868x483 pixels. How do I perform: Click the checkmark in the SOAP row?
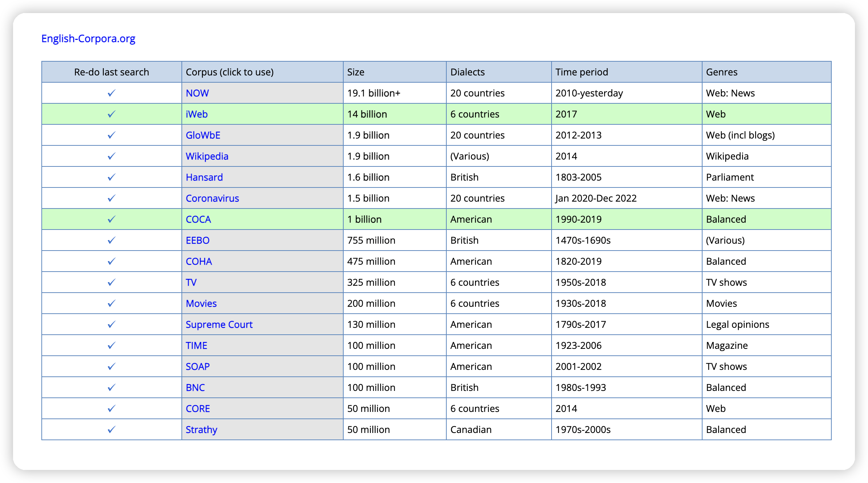click(x=111, y=367)
